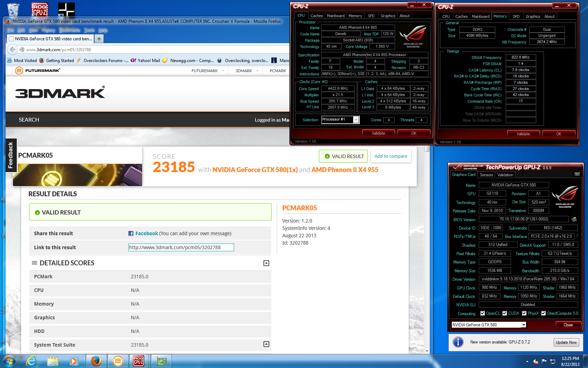Click Firefox back arrow button
This screenshot has height=368, width=588.
13,49
